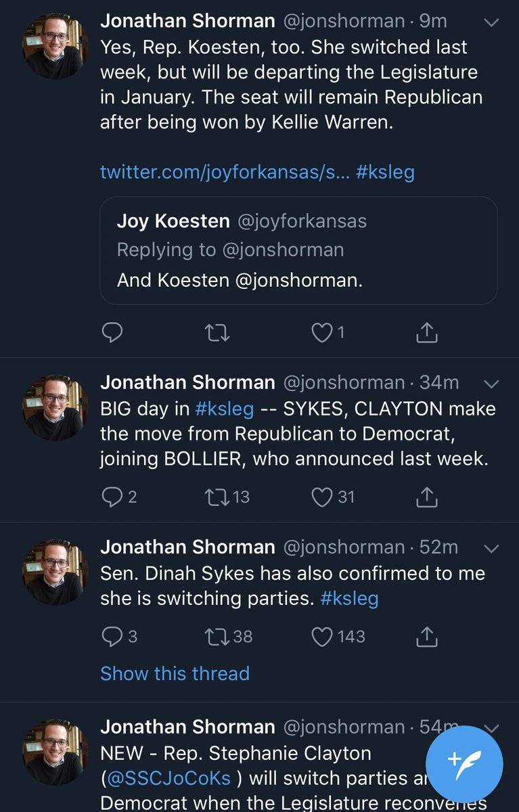This screenshot has height=812, width=519.
Task: Compose a new tweet with the floating button
Action: (464, 762)
